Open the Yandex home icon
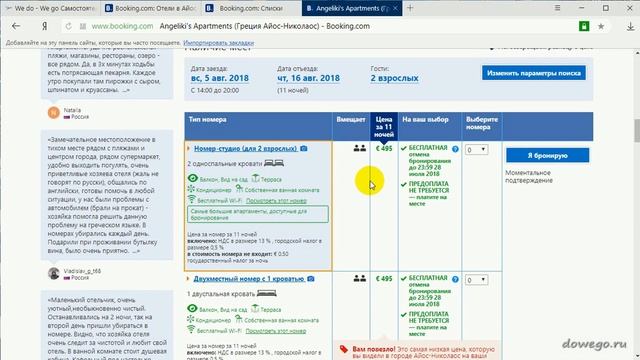 44,26
